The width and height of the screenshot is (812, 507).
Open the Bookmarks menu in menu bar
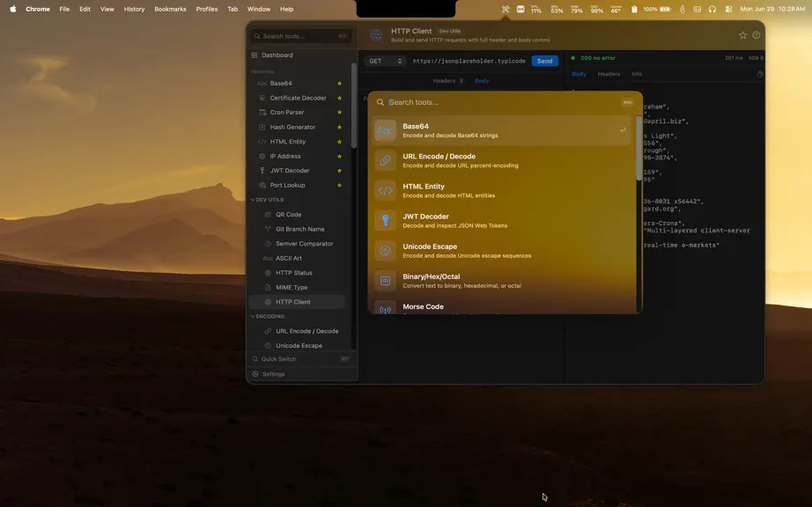point(170,9)
